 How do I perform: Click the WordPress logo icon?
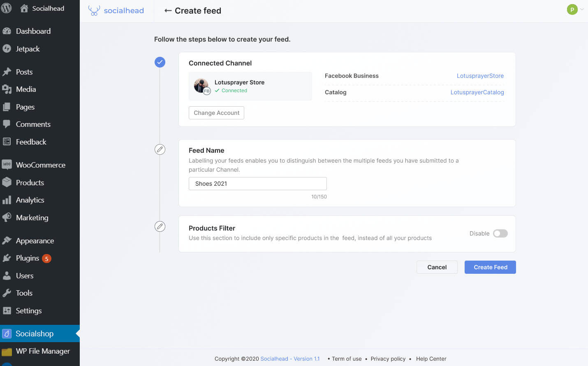click(6, 8)
